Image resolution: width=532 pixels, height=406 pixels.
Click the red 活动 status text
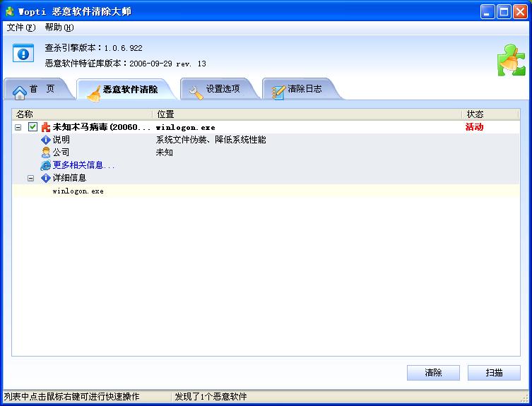474,127
